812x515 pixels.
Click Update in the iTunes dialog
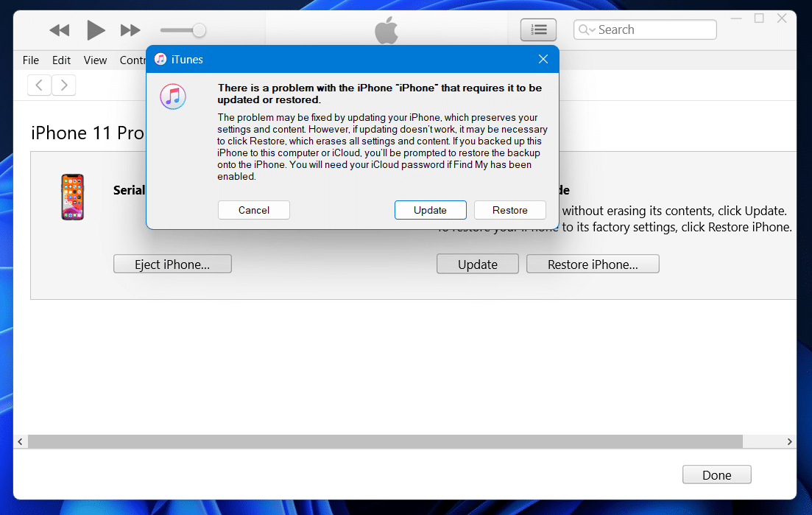[431, 210]
